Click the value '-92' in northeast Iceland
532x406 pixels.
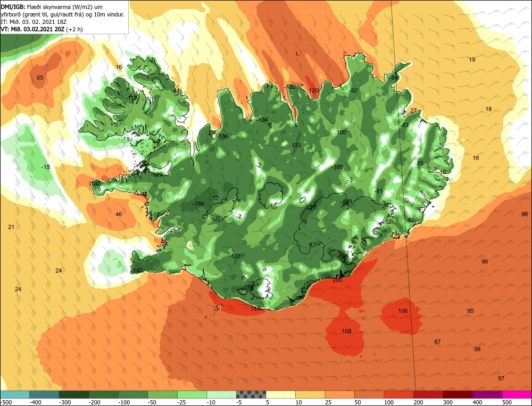click(x=353, y=90)
